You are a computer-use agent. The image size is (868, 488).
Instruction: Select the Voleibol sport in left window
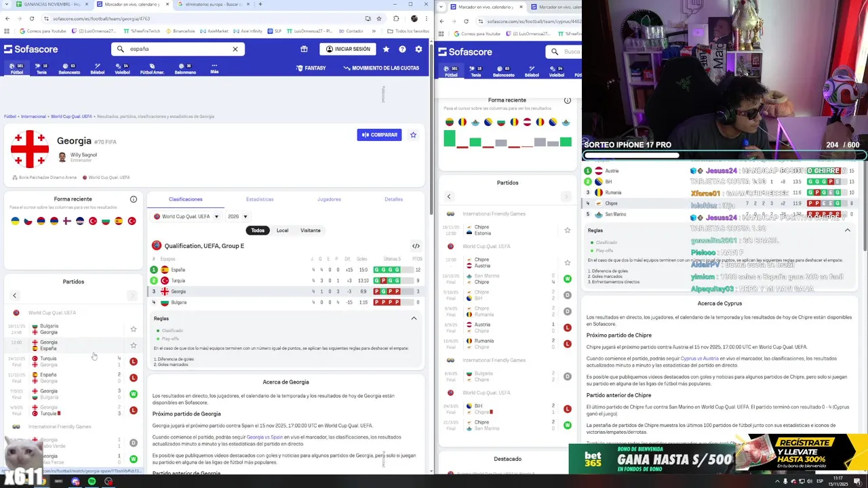pyautogui.click(x=122, y=68)
